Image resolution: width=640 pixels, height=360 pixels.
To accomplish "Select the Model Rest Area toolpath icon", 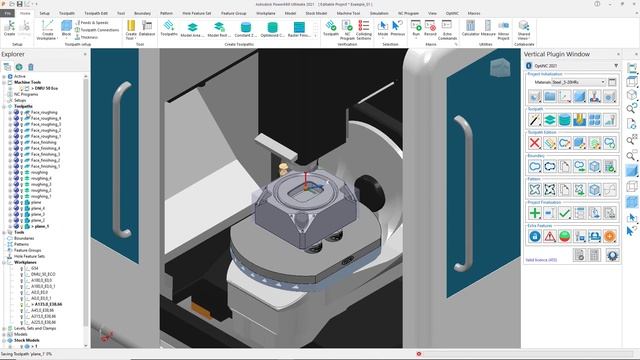I will click(219, 29).
